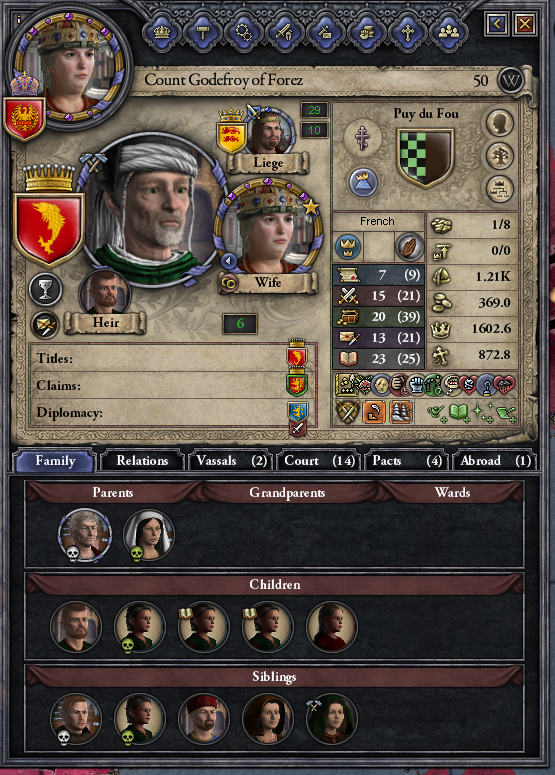This screenshot has height=775, width=555.
Task: Open the laws gavel menu icon
Action: 203,33
